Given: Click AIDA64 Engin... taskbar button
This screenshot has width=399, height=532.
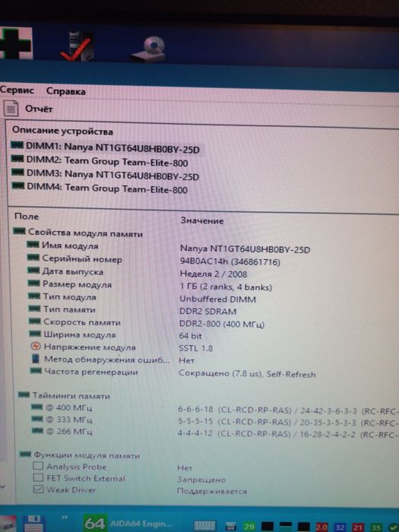Looking at the screenshot, I should 129,523.
